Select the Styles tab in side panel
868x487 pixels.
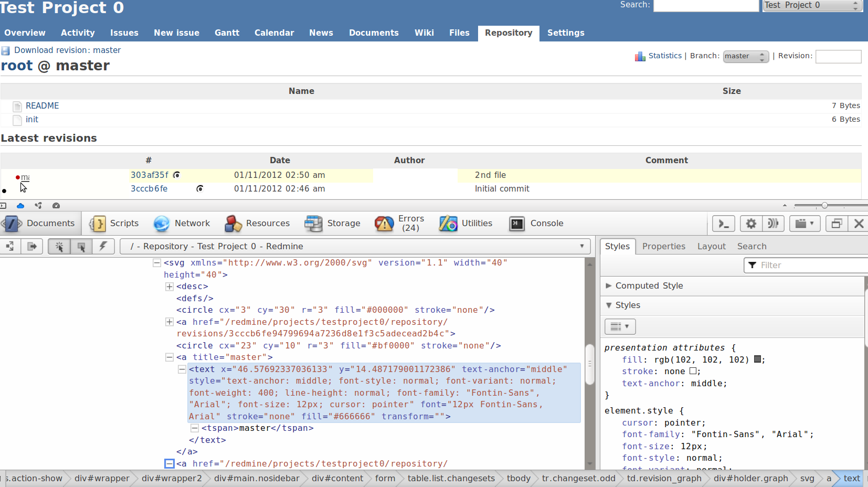[617, 246]
